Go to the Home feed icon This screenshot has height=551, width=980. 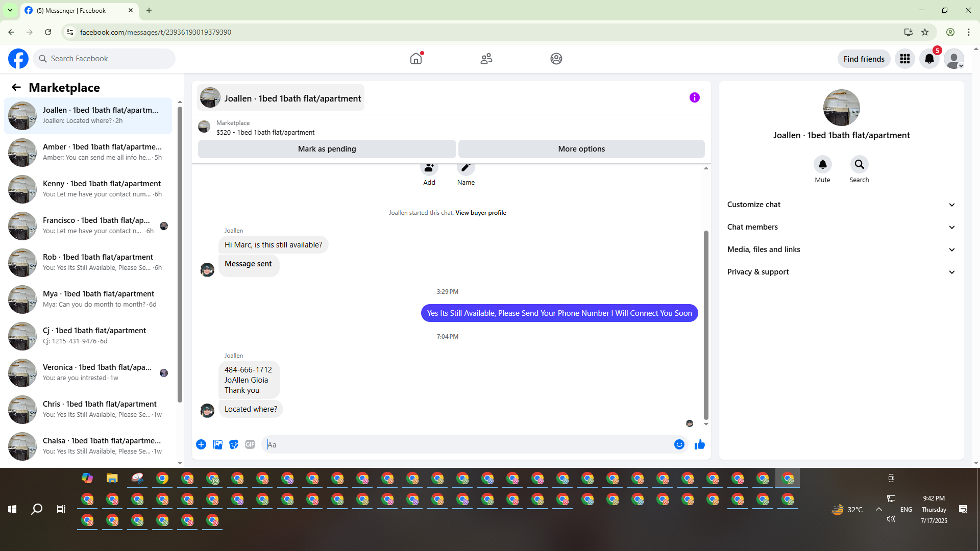pos(416,59)
